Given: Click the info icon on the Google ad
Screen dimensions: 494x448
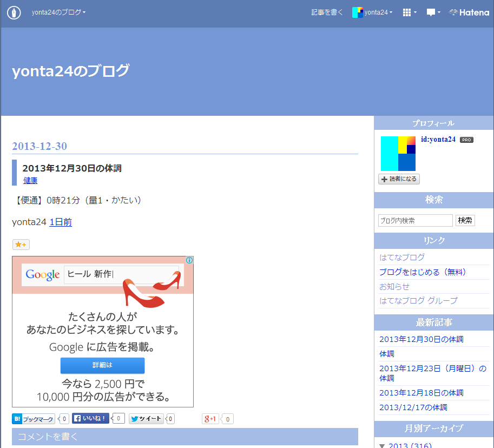Looking at the screenshot, I should tap(189, 260).
